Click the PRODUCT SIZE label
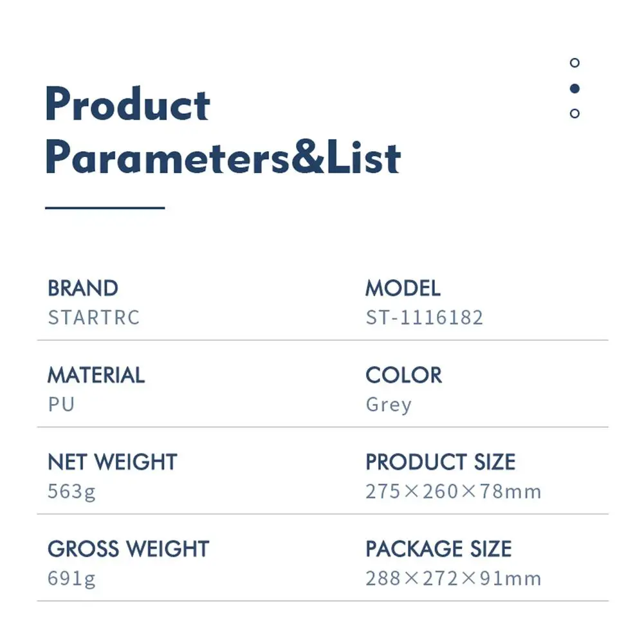 pos(440,462)
